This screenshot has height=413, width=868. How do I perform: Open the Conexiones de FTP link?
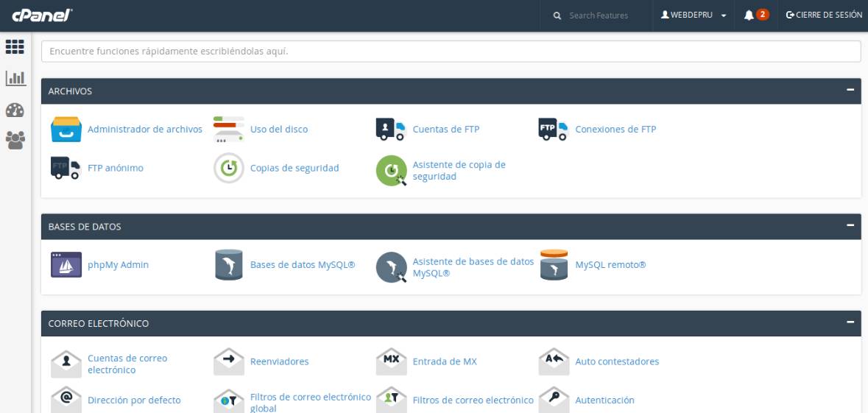(615, 130)
